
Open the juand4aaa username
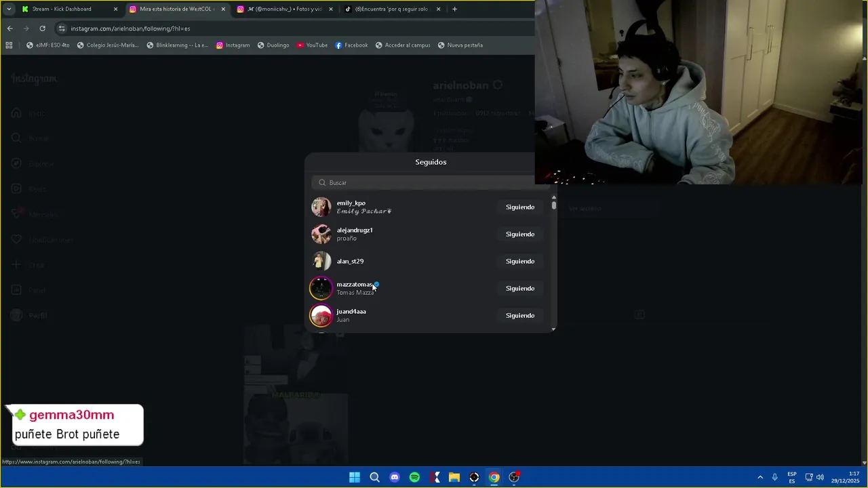[x=351, y=311]
